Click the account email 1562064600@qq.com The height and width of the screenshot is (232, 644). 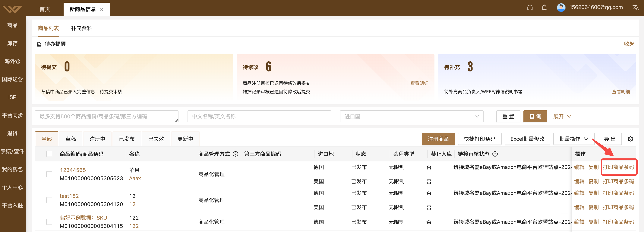click(596, 7)
